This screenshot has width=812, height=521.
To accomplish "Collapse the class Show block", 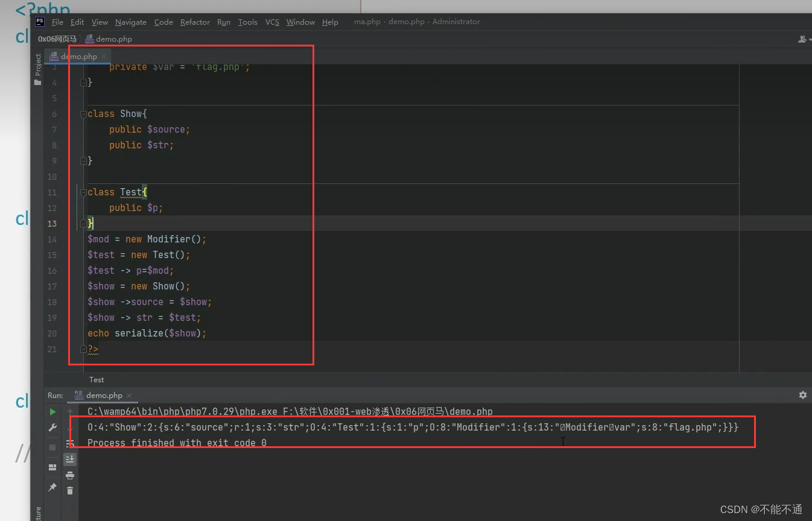I will pos(83,114).
